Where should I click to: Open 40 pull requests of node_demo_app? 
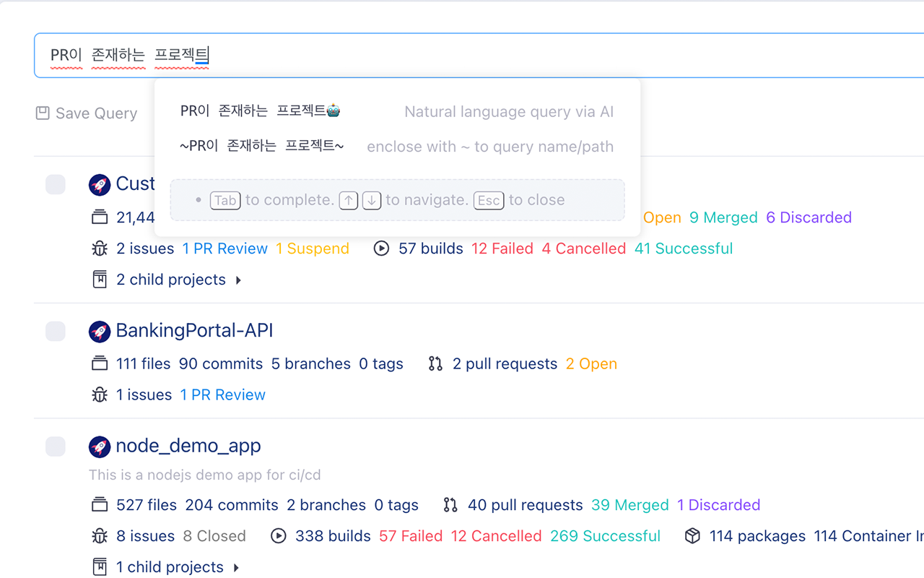click(x=525, y=505)
